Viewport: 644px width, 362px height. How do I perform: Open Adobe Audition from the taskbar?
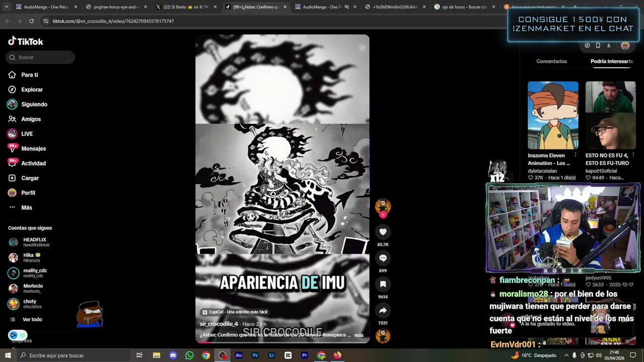pyautogui.click(x=238, y=355)
